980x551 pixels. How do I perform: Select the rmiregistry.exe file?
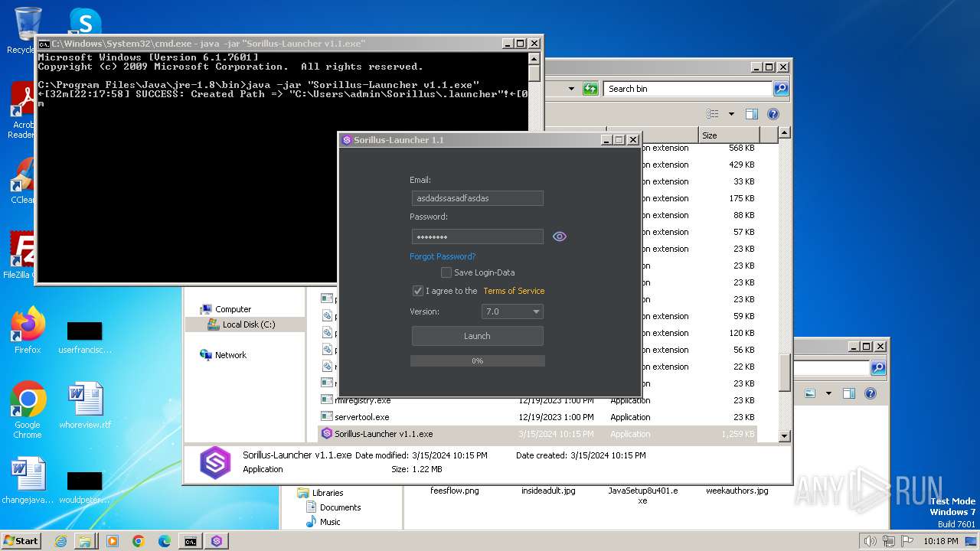(362, 400)
